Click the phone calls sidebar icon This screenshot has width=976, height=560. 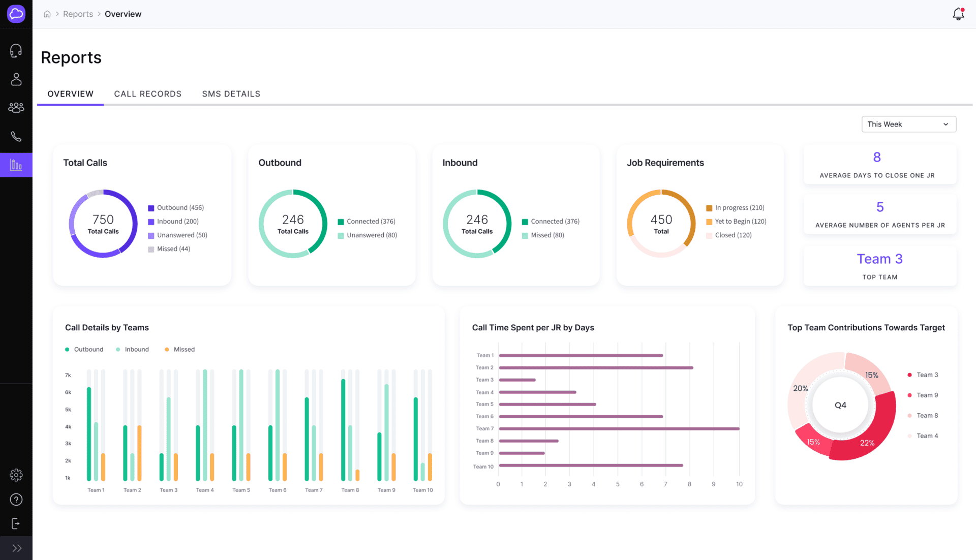click(x=16, y=136)
